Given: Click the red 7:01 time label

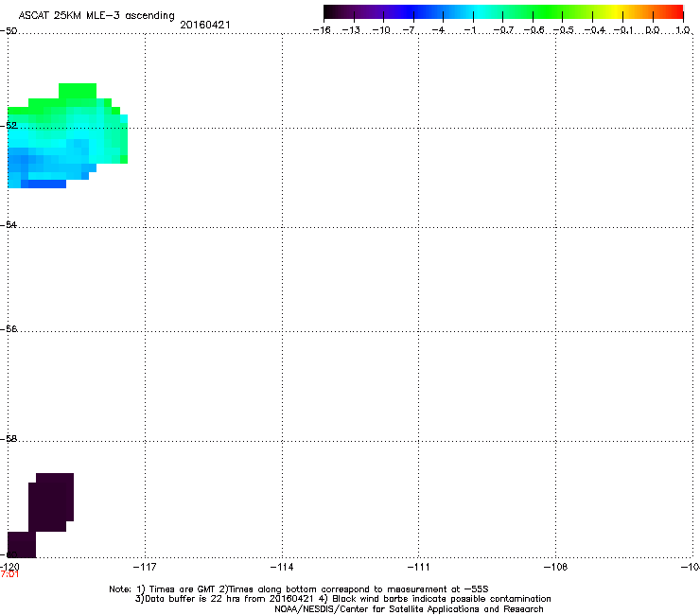Looking at the screenshot, I should [x=9, y=574].
